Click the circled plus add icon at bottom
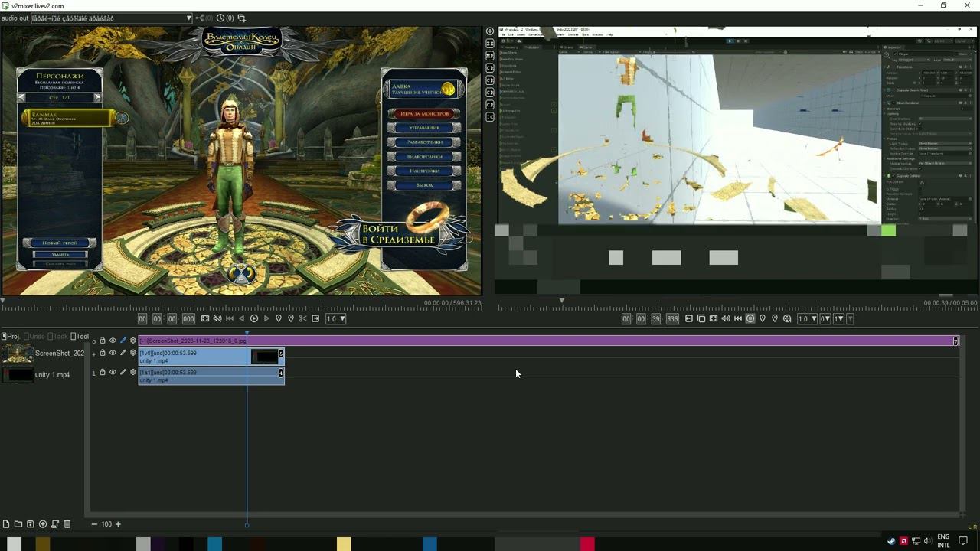The image size is (980, 551). tap(43, 524)
